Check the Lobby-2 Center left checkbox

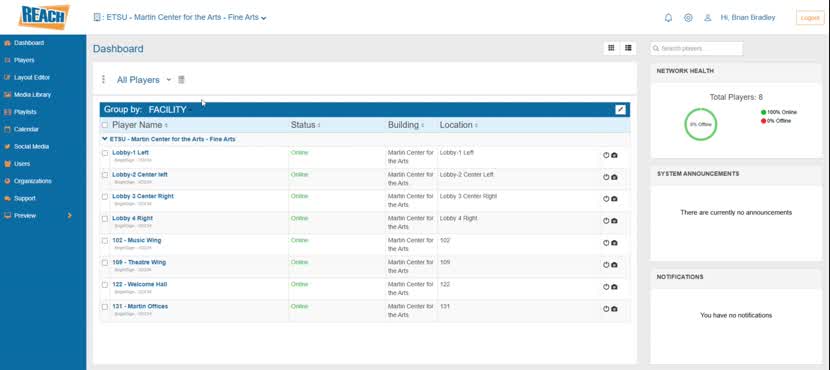pos(105,175)
